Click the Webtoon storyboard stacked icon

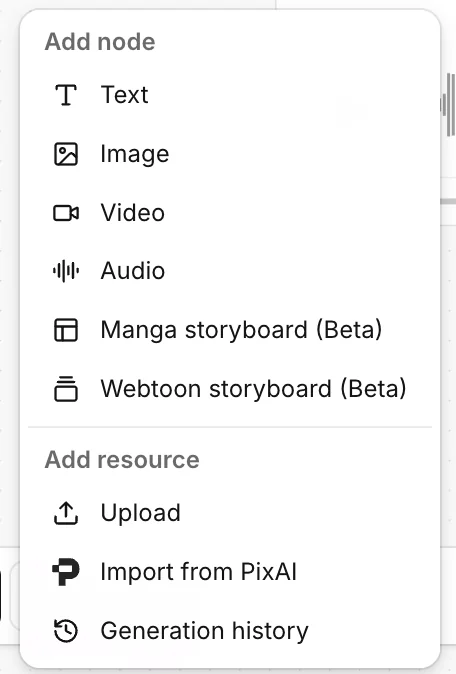coord(66,389)
